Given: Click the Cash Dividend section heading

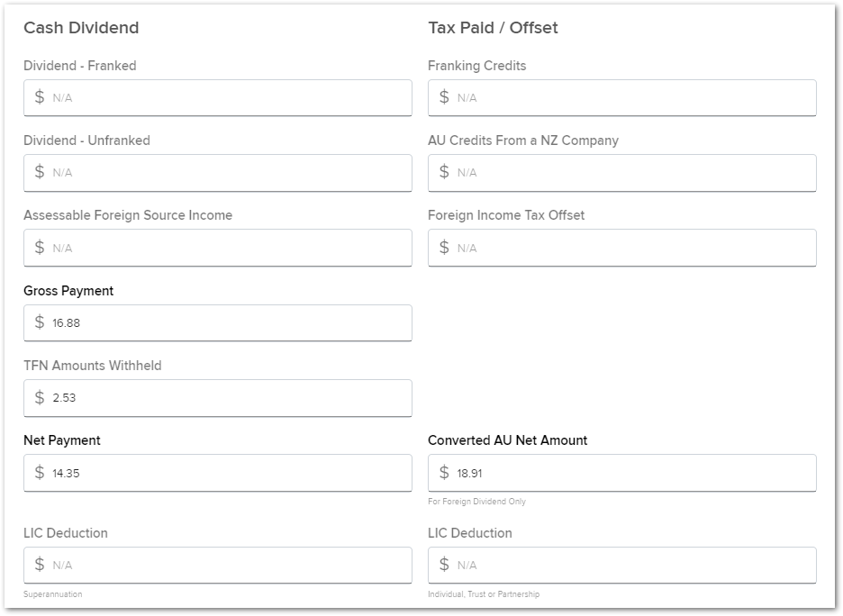Looking at the screenshot, I should (81, 27).
